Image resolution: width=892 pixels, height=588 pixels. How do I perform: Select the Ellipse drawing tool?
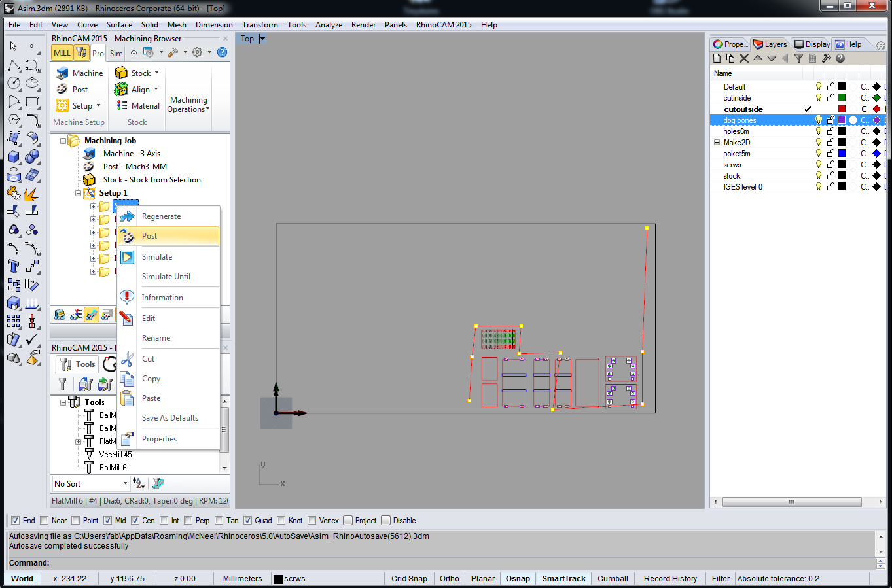(x=32, y=83)
